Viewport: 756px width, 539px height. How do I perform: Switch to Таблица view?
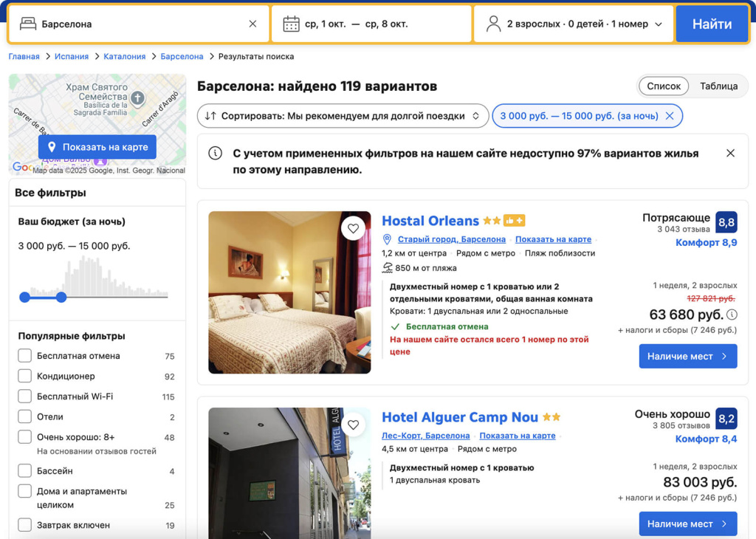(x=718, y=86)
